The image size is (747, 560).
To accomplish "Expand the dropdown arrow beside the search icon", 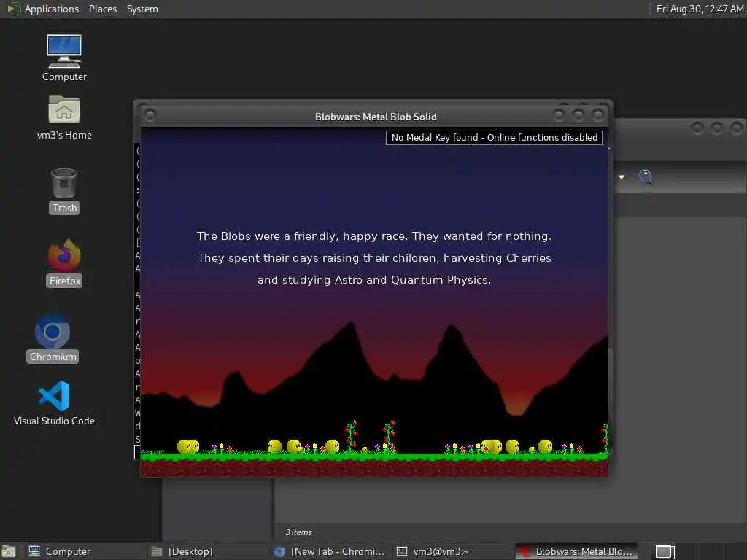I will 622,177.
